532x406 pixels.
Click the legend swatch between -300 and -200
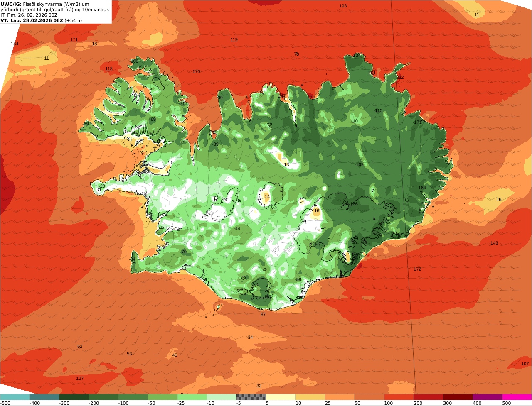(74, 397)
